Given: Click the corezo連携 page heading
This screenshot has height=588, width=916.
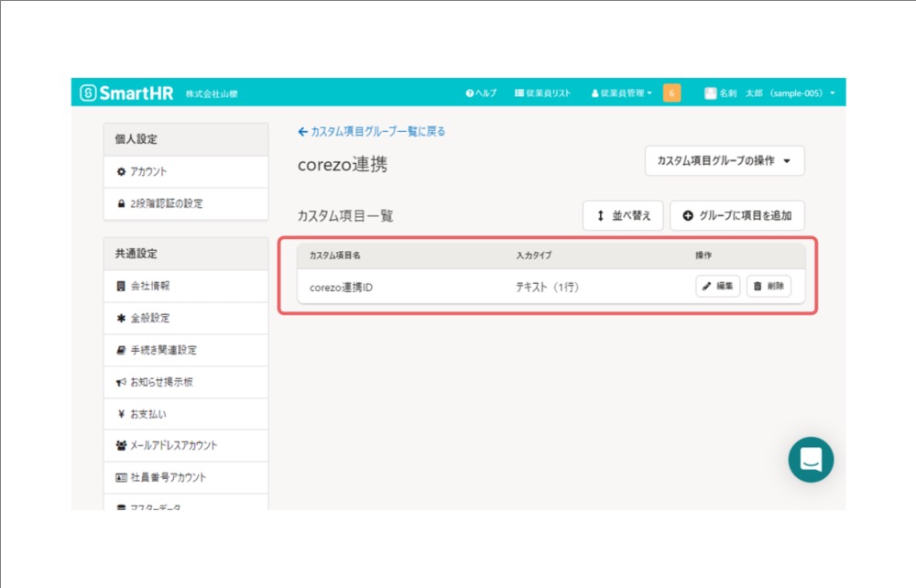Looking at the screenshot, I should [343, 165].
